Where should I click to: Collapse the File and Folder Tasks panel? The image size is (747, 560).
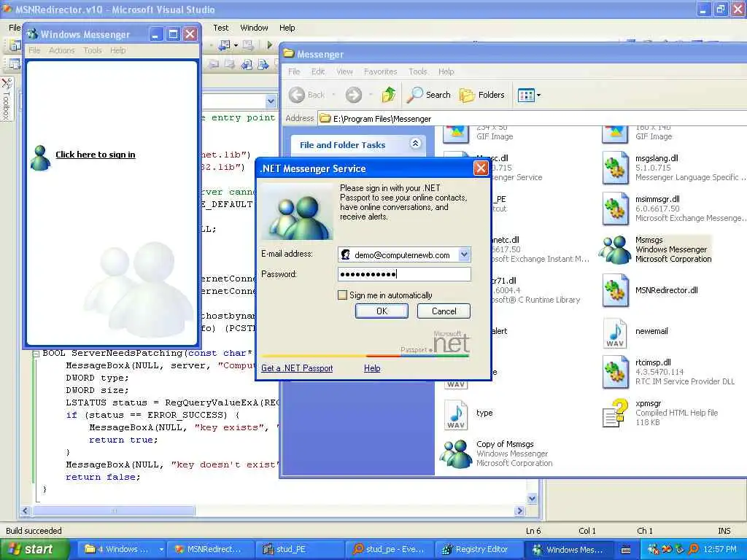pyautogui.click(x=415, y=144)
